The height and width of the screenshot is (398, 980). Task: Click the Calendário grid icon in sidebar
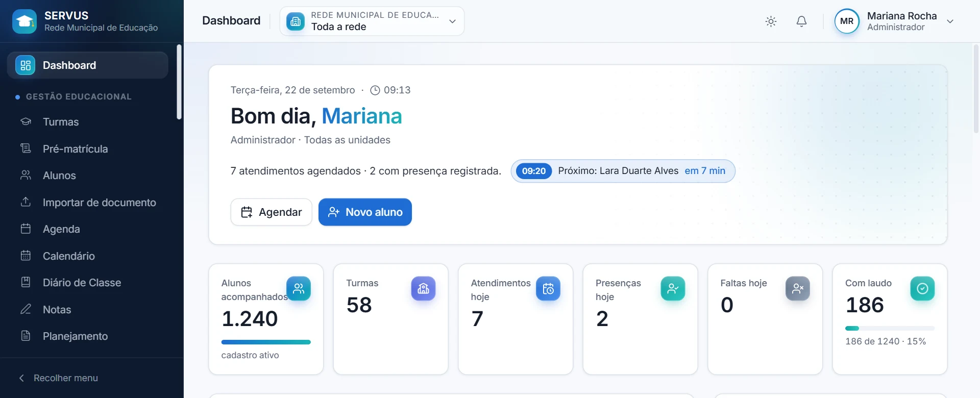[x=26, y=256]
